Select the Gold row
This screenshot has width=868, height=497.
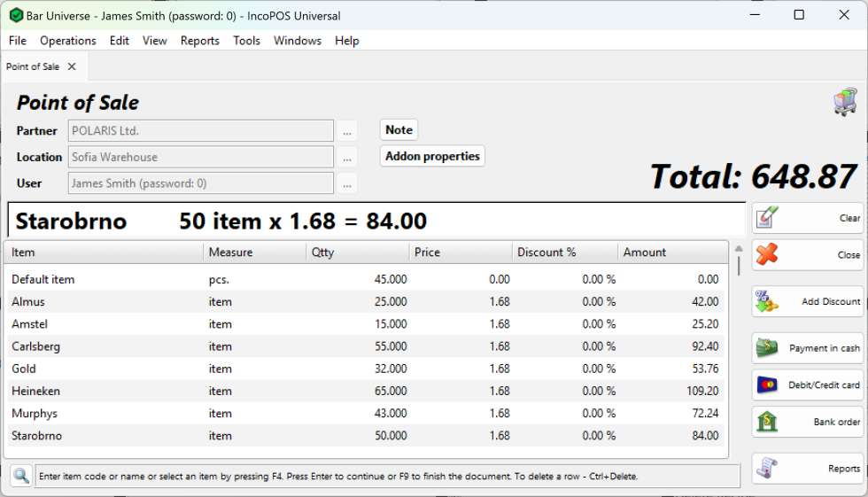click(365, 369)
